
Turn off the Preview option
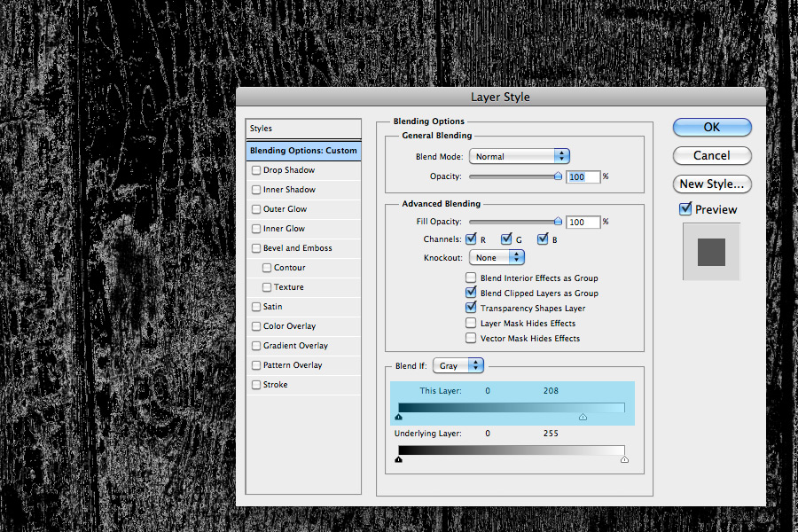point(685,209)
